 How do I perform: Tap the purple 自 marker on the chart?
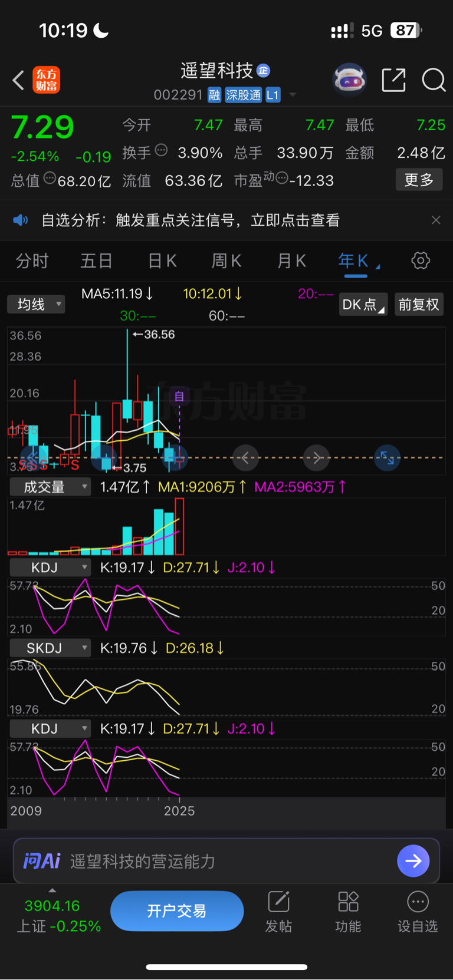(x=179, y=396)
